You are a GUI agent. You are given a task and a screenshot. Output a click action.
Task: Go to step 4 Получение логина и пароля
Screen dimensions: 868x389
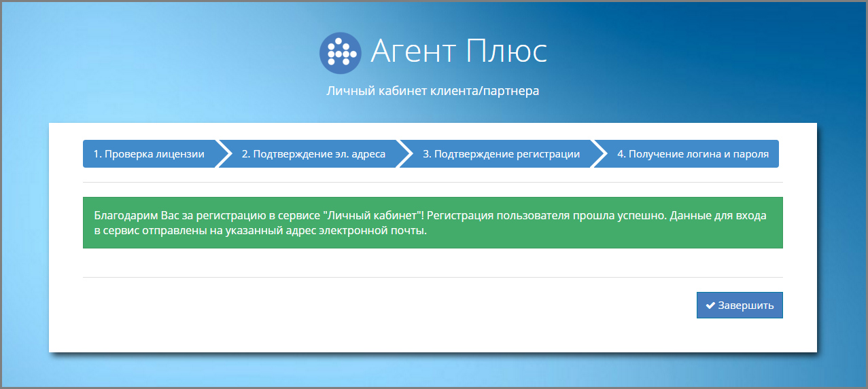693,154
